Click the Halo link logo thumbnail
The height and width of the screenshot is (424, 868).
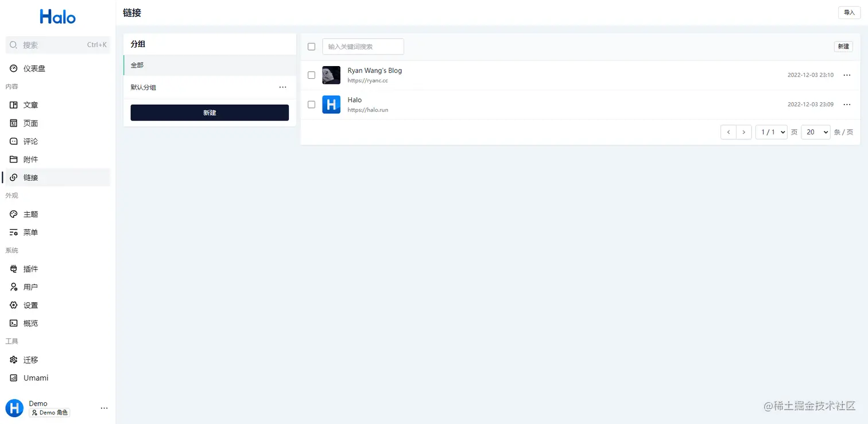point(331,105)
